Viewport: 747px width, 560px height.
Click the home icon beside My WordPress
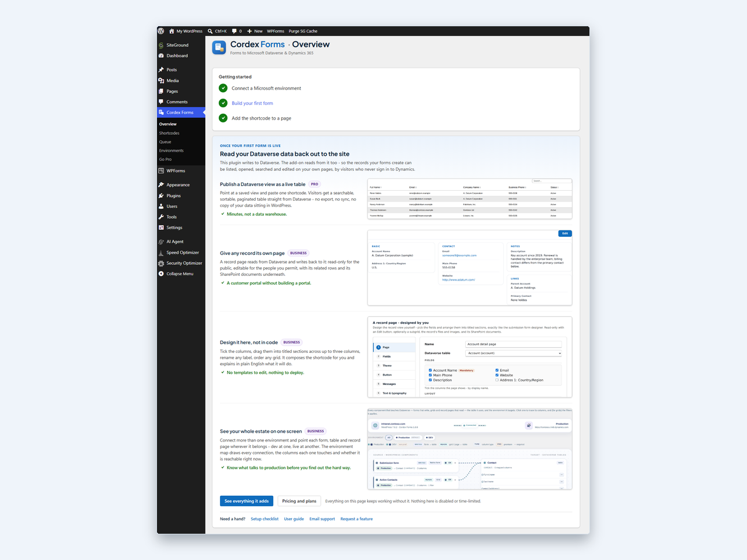tap(172, 31)
